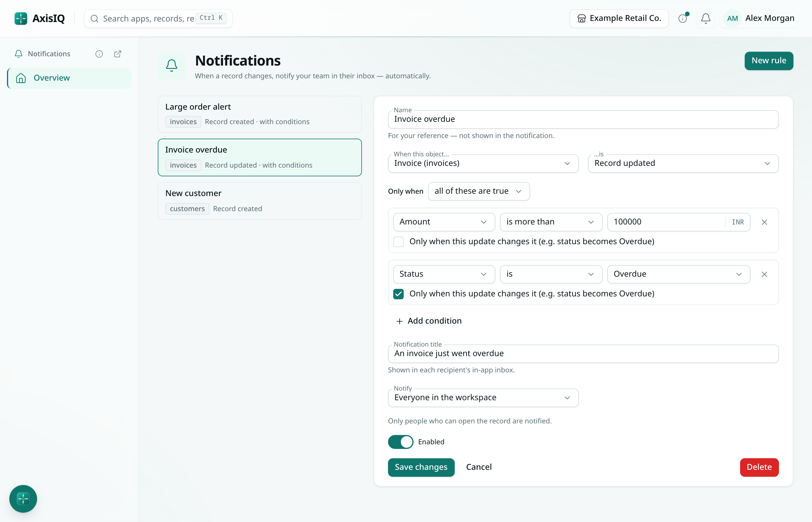Remove the Amount condition row
Image resolution: width=812 pixels, height=522 pixels.
[x=764, y=222]
